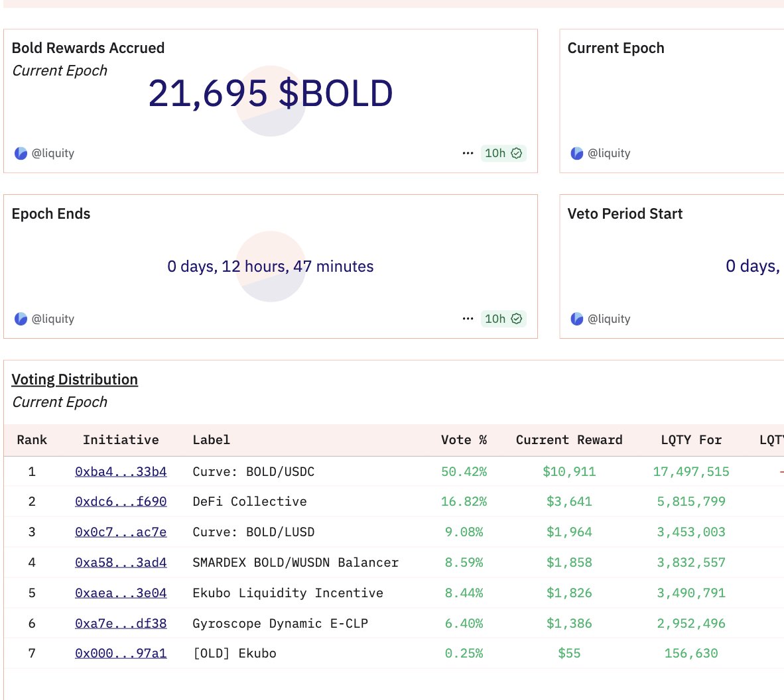Click the '[OLD] Ekubo' label cell
784x700 pixels.
coord(235,653)
